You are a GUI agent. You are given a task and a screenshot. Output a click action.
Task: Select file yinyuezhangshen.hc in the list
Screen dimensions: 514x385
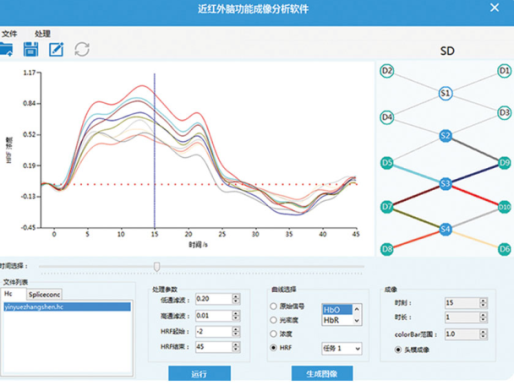click(67, 307)
